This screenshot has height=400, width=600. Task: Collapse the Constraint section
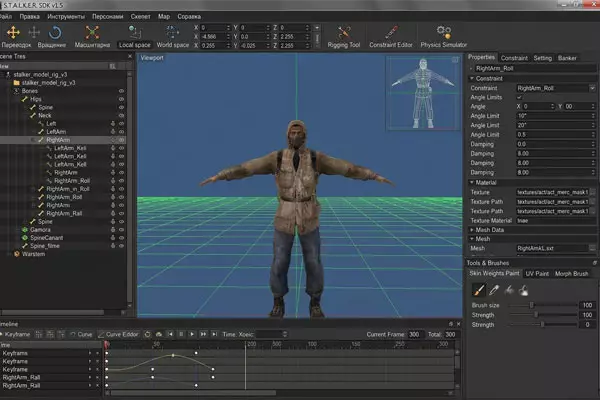click(472, 78)
